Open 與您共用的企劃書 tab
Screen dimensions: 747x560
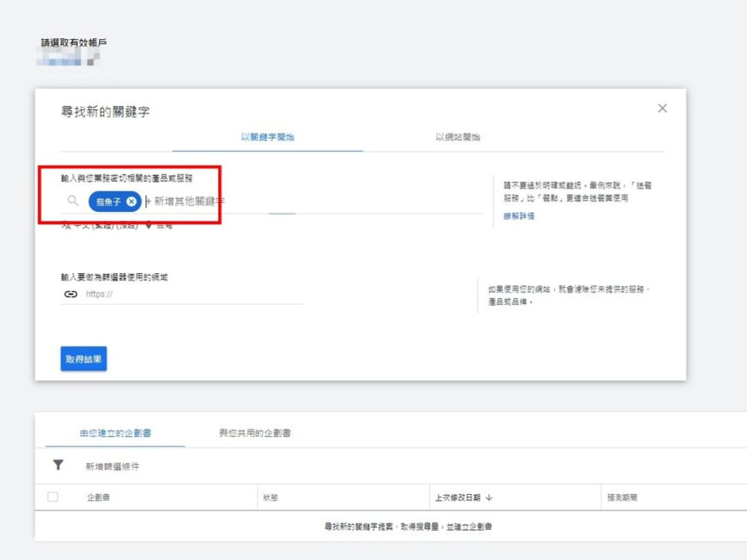point(255,433)
